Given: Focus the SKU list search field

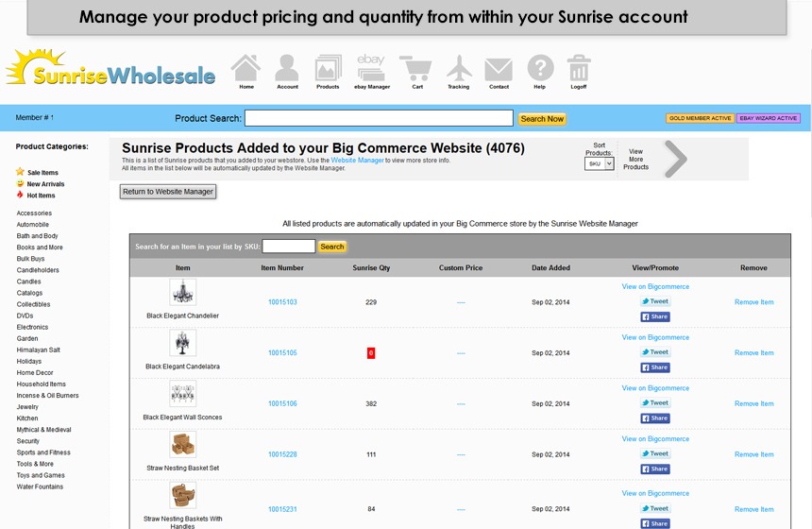Looking at the screenshot, I should click(x=288, y=247).
